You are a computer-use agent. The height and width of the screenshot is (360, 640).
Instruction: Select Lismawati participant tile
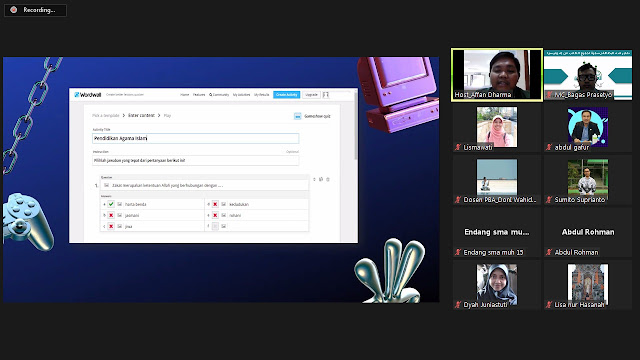(497, 128)
